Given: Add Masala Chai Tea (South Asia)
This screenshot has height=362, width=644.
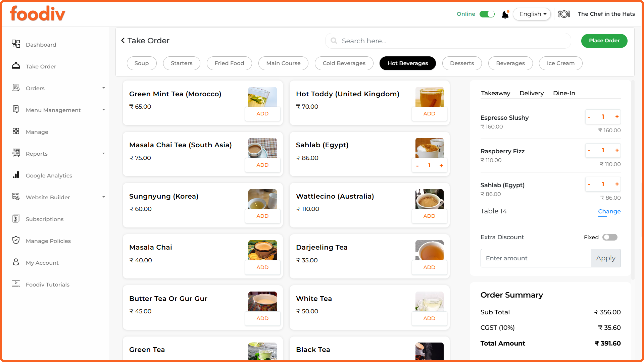Looking at the screenshot, I should coord(262,165).
